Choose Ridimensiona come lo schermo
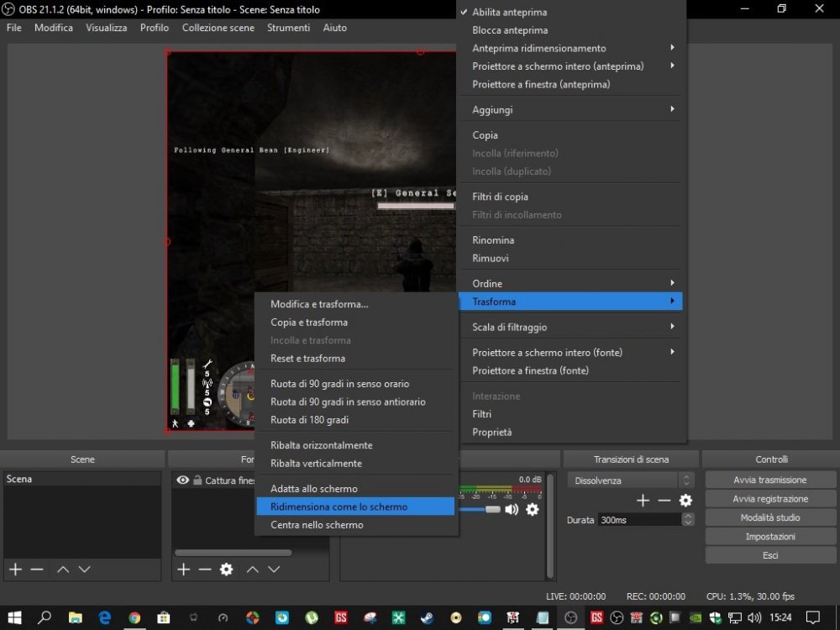This screenshot has width=840, height=630. 355,507
